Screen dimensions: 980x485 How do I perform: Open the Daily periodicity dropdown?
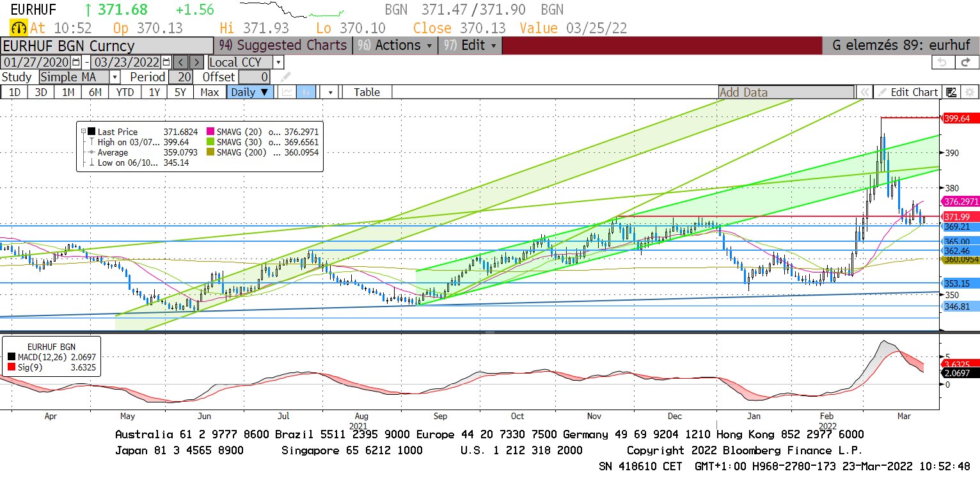[x=251, y=91]
